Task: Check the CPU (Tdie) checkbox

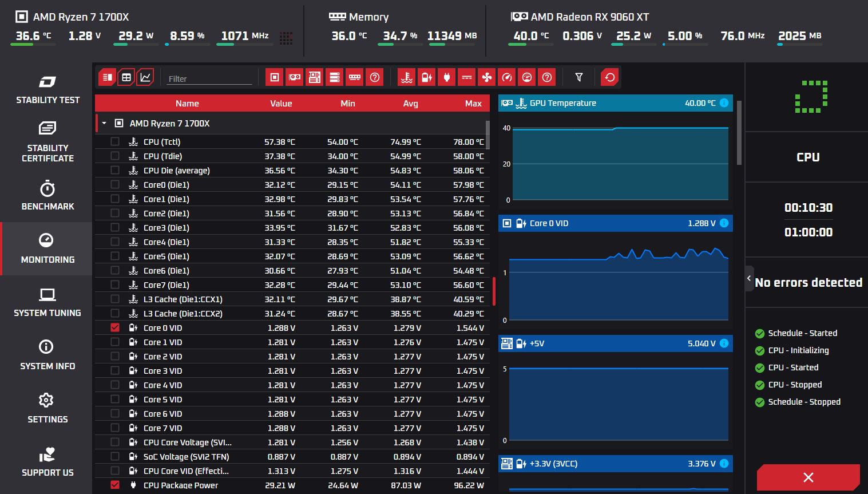Action: pos(115,156)
